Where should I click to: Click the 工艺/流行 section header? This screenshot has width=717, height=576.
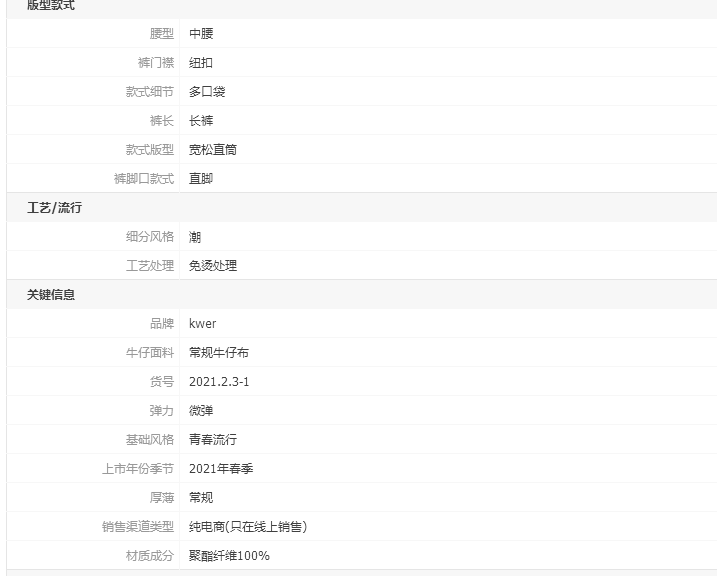click(x=54, y=208)
